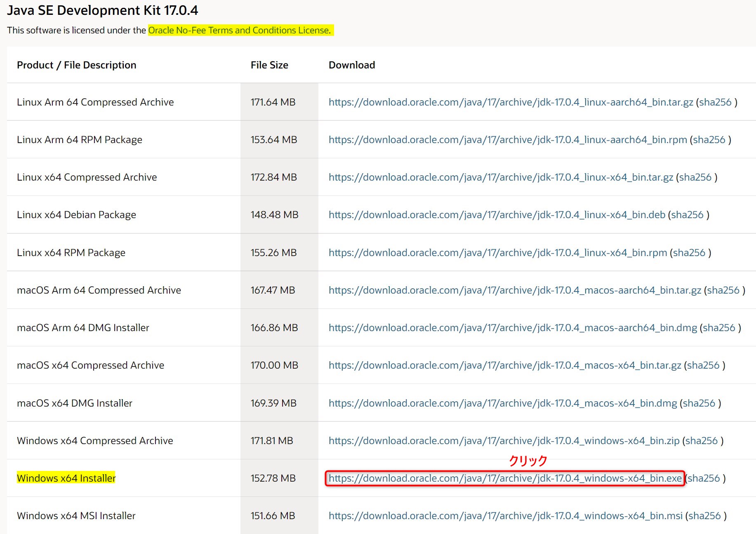Click the Windows x64 exe installer link
The image size is (756, 534).
(x=505, y=478)
